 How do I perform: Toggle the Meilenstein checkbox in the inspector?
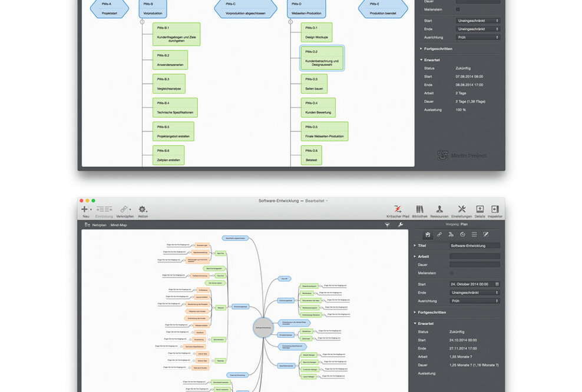click(452, 273)
